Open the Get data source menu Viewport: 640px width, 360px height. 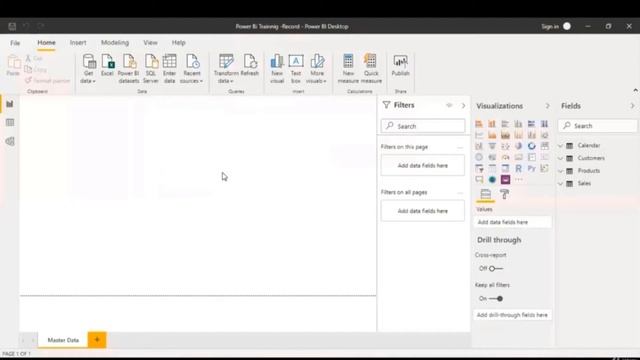[88, 69]
